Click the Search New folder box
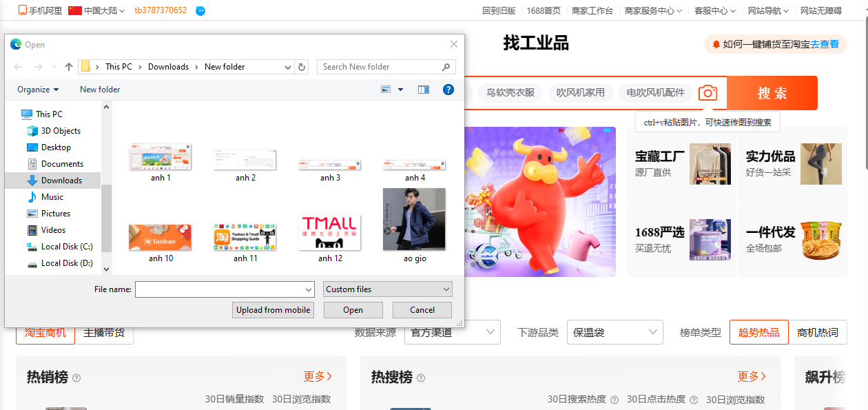The image size is (868, 410). (386, 67)
